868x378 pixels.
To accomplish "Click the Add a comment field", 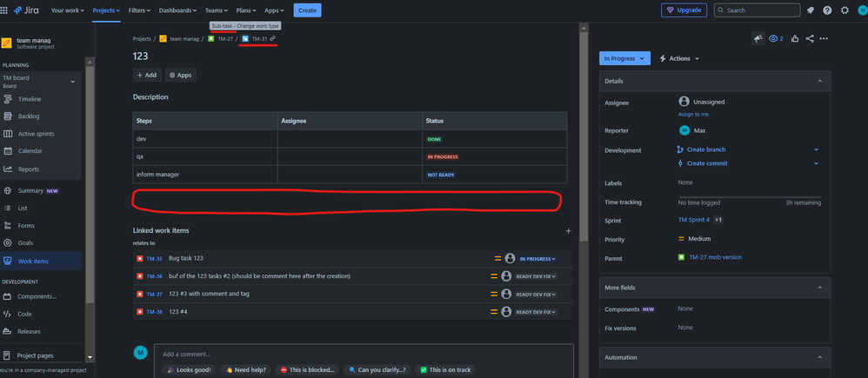I will click(364, 355).
